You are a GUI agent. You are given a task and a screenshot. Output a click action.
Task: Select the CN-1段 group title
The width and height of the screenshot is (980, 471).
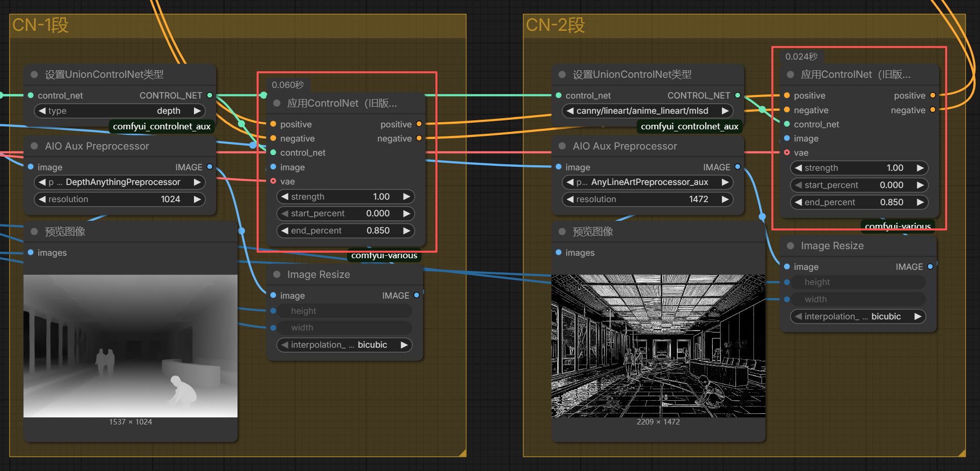pyautogui.click(x=40, y=25)
